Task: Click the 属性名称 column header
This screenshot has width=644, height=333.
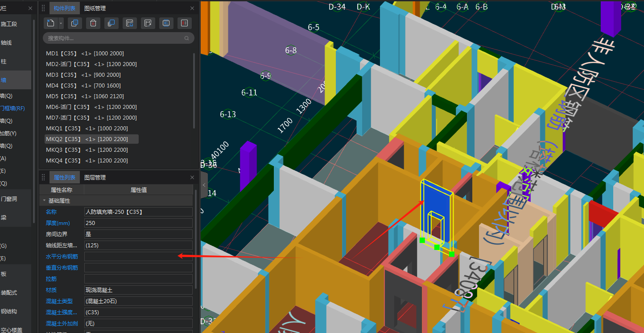Action: coord(62,190)
